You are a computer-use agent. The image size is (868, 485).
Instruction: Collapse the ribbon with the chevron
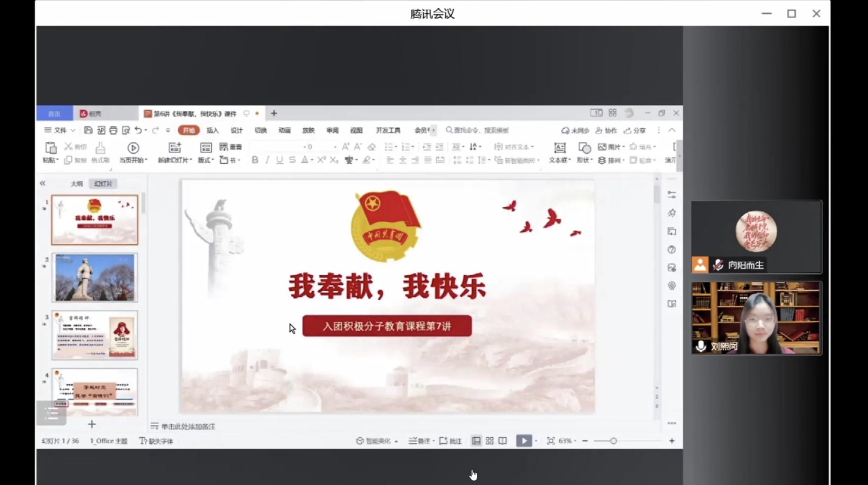(672, 130)
